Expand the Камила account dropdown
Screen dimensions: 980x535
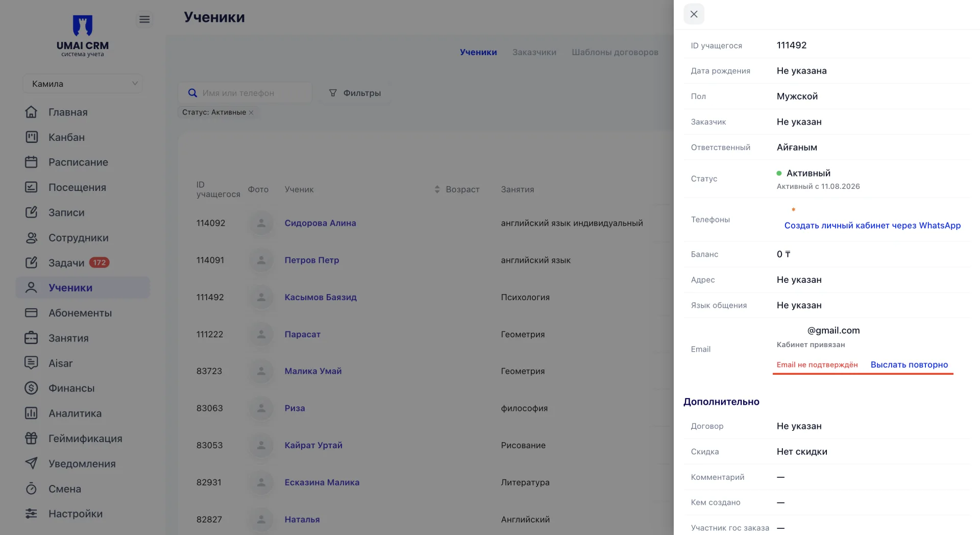83,84
